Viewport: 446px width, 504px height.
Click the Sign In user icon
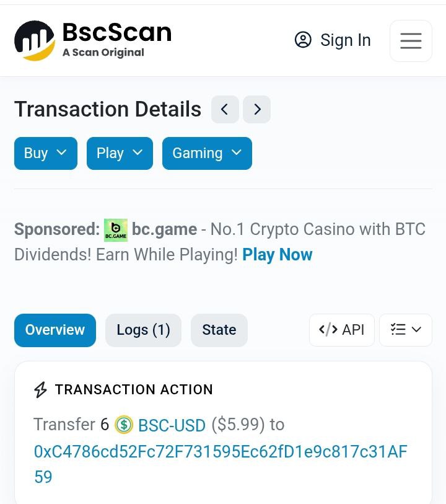[303, 40]
